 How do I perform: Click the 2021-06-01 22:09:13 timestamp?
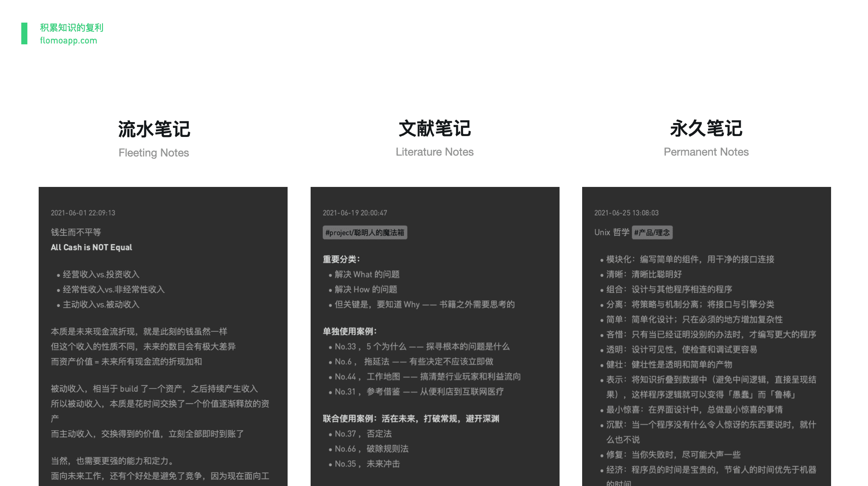point(83,213)
